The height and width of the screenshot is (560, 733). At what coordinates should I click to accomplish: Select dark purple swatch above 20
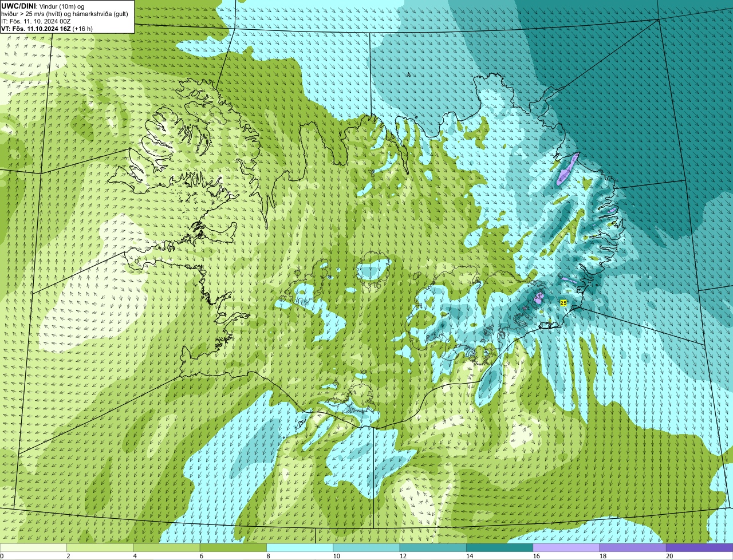coord(699,547)
